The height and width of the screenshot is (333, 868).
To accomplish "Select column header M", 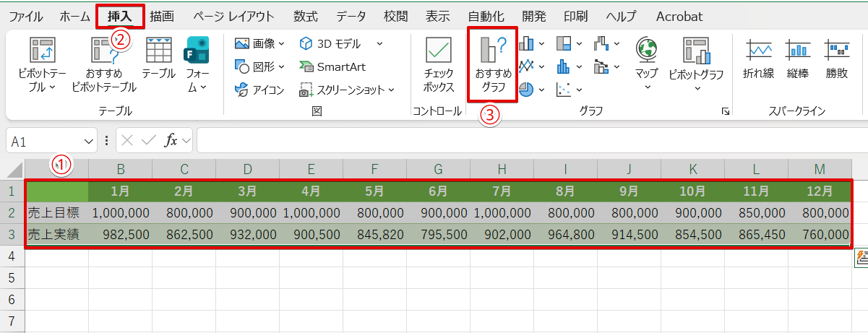I will pos(820,170).
